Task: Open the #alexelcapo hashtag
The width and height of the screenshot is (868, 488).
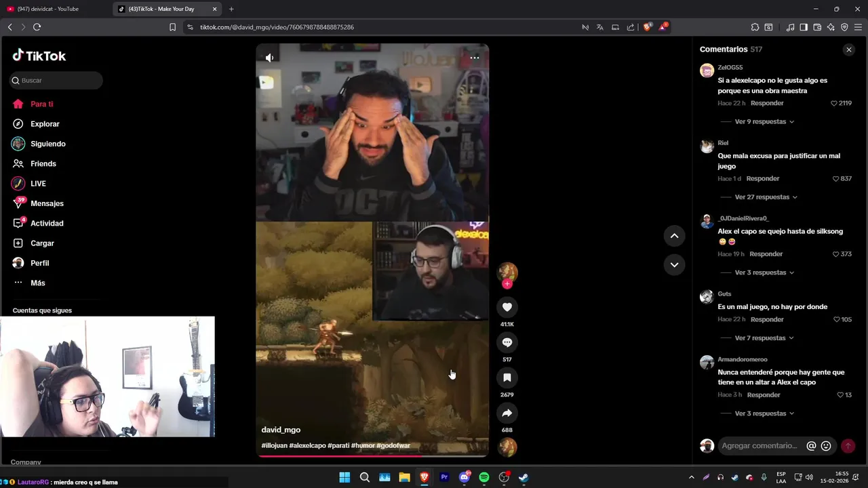Action: [x=307, y=446]
